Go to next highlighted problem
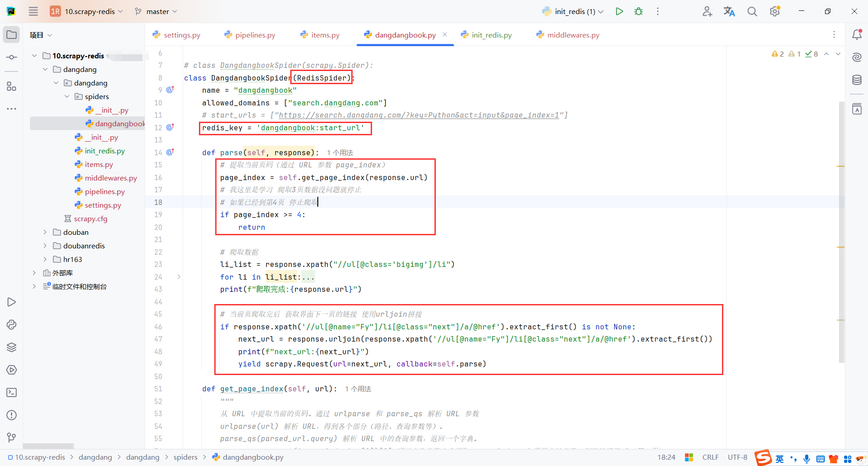This screenshot has width=868, height=466. [x=838, y=54]
